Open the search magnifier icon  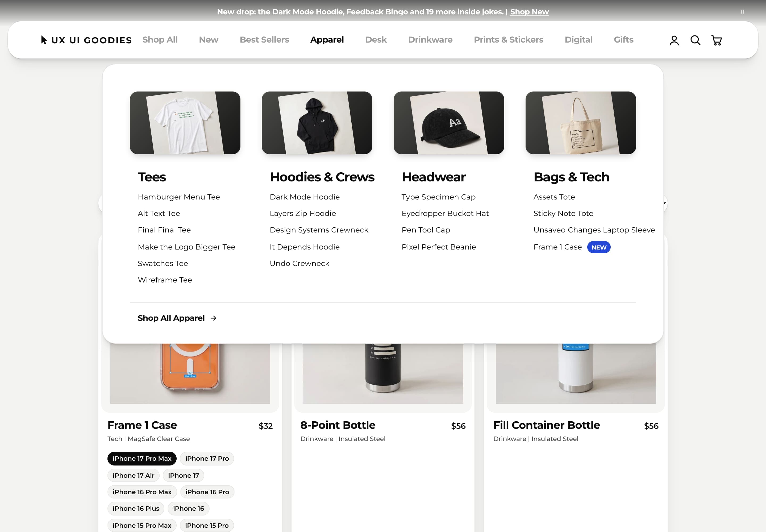[695, 40]
